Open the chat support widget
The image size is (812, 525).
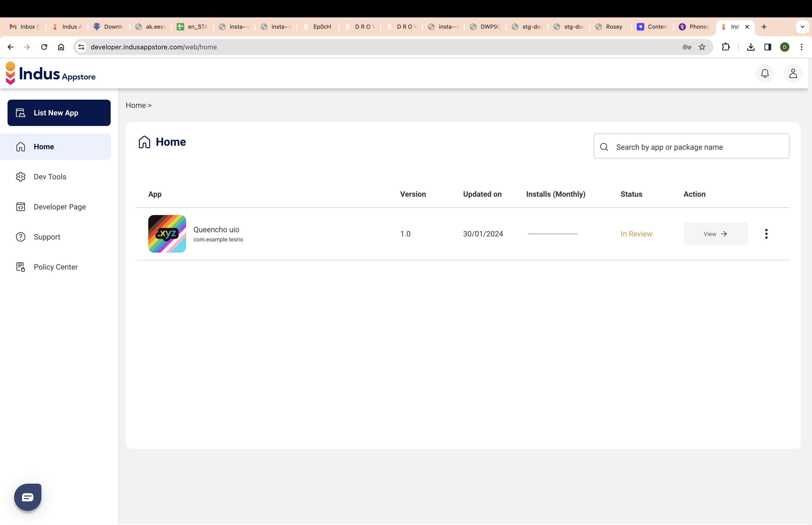point(27,497)
